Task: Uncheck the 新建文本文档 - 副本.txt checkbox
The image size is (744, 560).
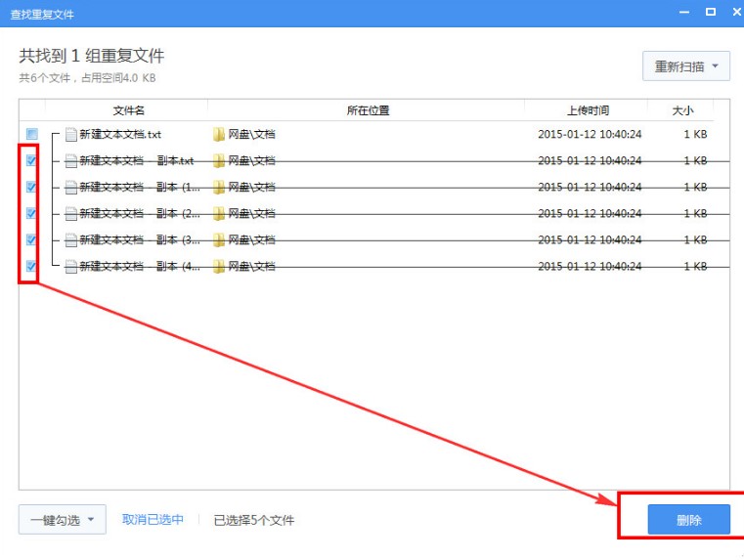Action: (x=31, y=160)
